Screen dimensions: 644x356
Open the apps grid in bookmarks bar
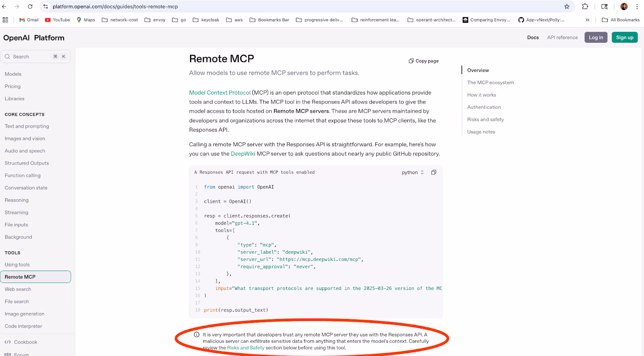(5, 20)
